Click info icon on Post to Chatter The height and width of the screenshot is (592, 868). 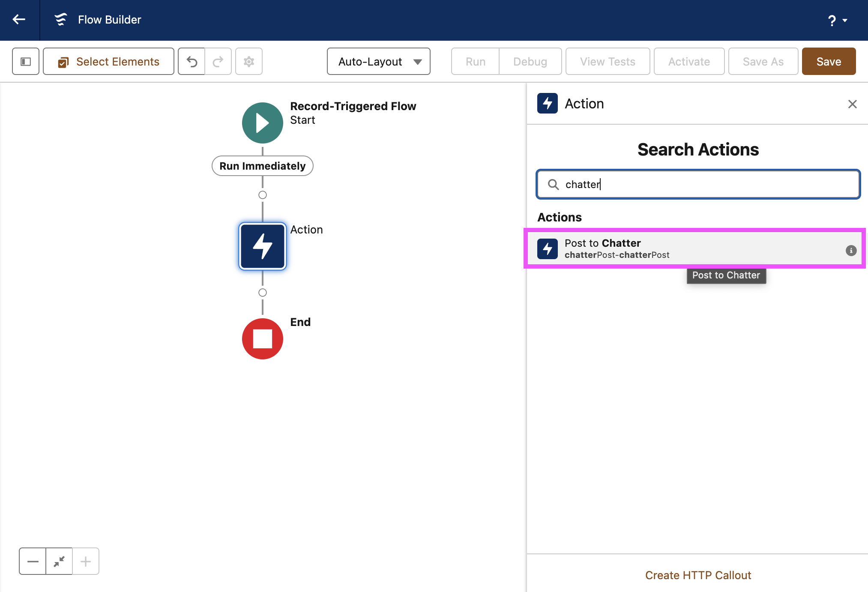pos(851,251)
